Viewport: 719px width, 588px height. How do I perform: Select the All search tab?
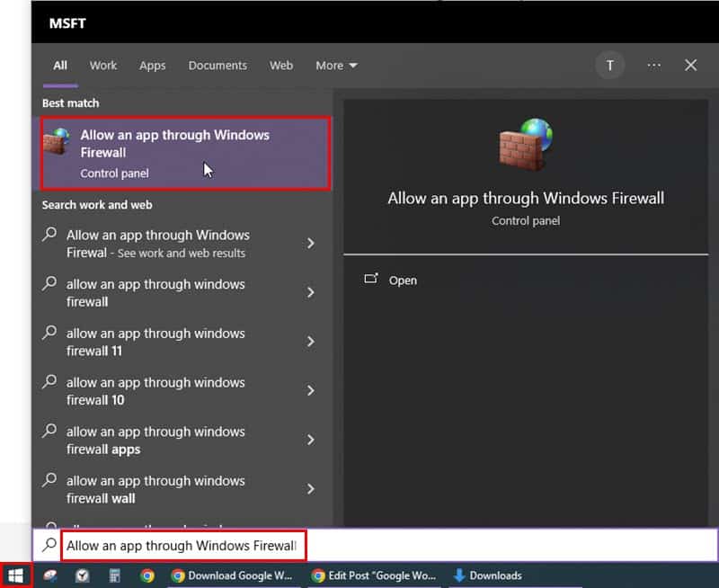[x=60, y=66]
